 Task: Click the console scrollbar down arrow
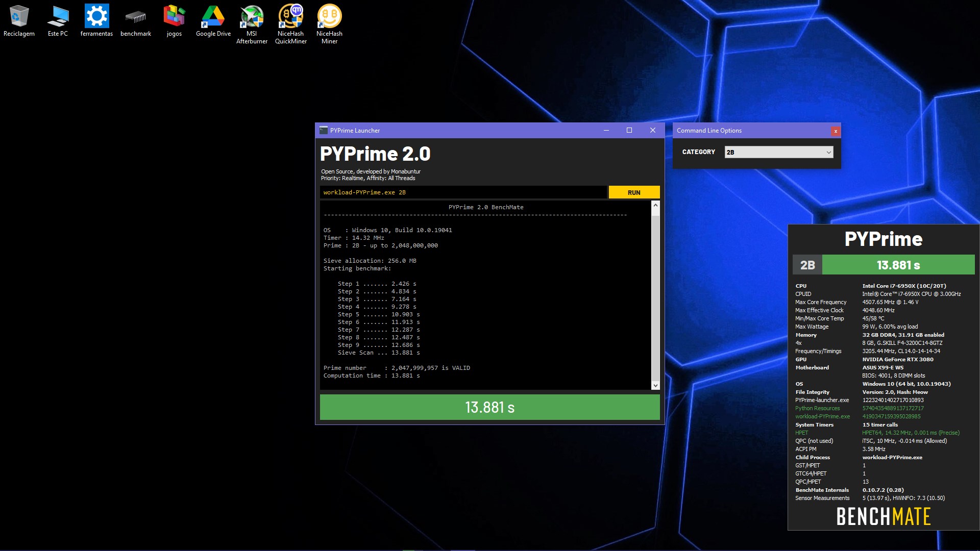[656, 386]
